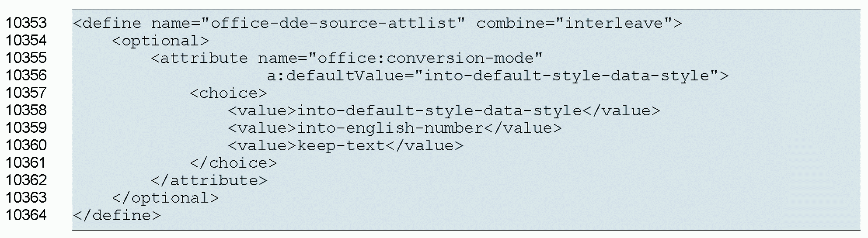Click line number 10364

coord(26,215)
